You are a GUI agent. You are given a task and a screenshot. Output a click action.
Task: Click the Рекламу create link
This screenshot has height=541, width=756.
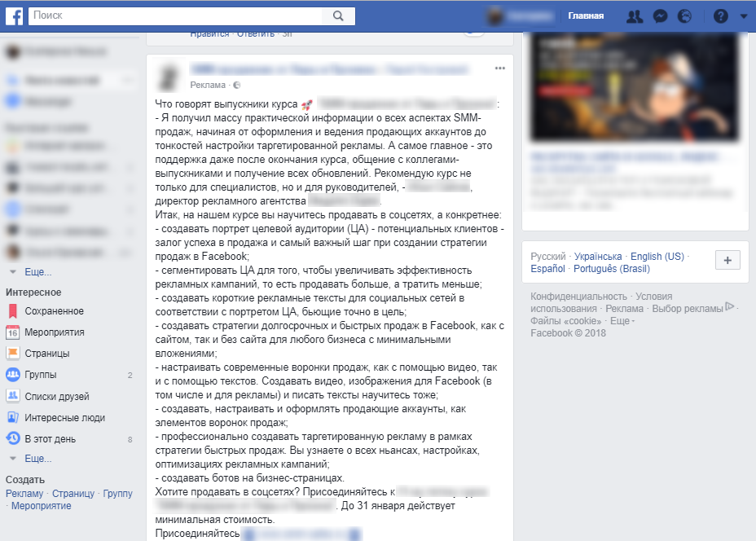[24, 493]
